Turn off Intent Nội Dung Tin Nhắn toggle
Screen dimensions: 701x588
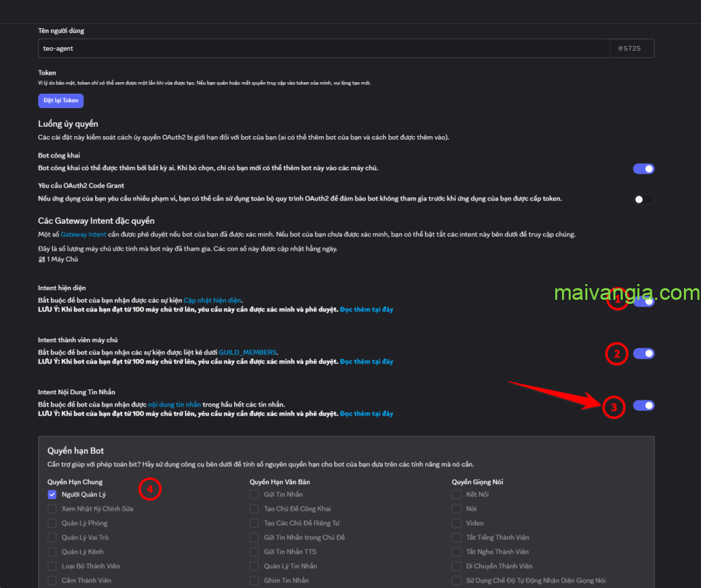pos(643,405)
